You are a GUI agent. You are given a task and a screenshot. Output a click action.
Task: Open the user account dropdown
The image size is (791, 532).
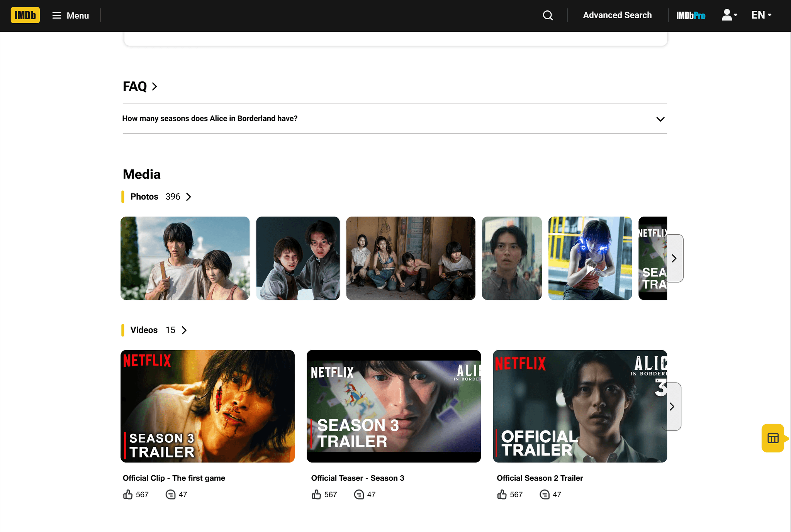(729, 15)
